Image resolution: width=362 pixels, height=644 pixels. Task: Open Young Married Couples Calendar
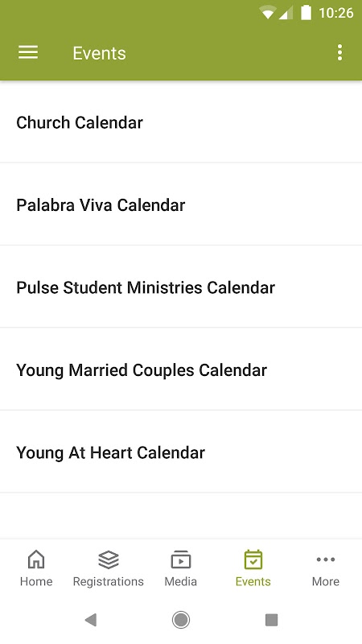(x=181, y=369)
